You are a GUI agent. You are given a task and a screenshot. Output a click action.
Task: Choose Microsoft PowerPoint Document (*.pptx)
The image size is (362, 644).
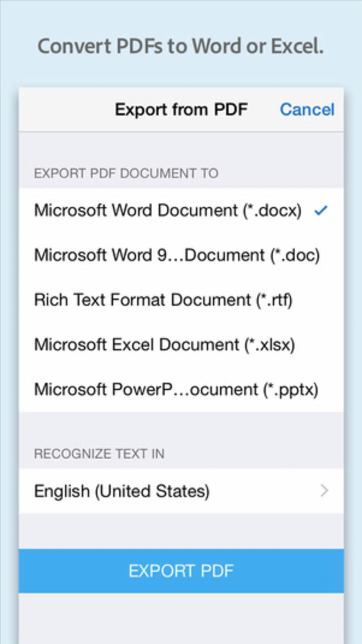tap(181, 389)
